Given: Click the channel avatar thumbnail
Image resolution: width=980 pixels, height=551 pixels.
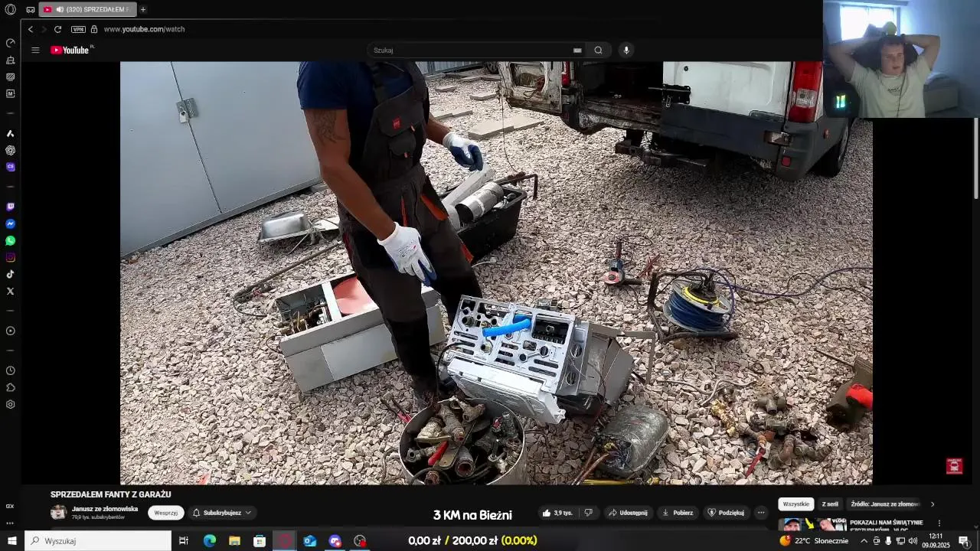Looking at the screenshot, I should pyautogui.click(x=58, y=513).
